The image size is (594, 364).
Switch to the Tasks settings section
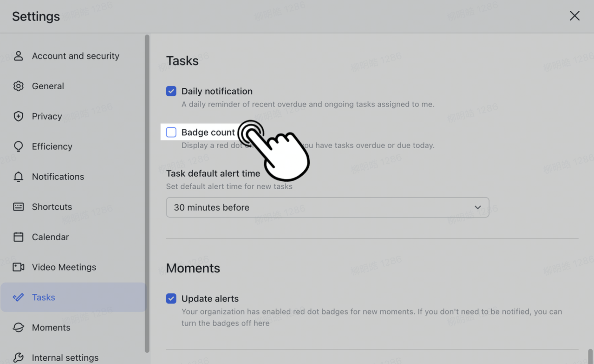click(43, 297)
